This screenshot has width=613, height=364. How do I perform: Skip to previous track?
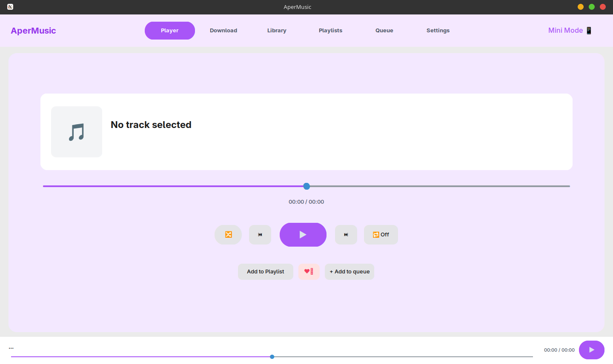coord(260,235)
